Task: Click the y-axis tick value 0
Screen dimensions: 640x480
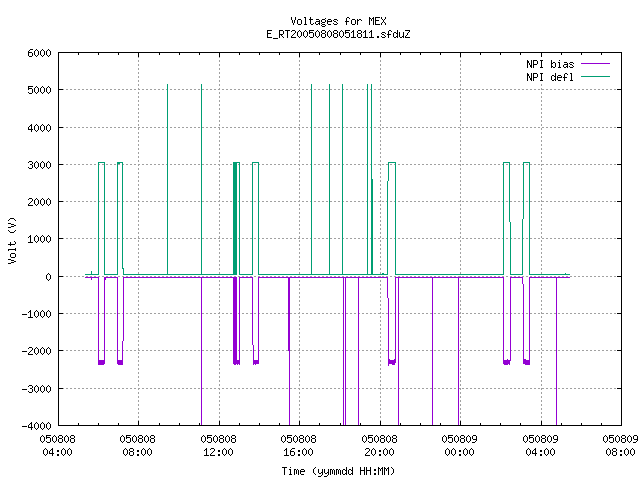Action: (x=49, y=277)
